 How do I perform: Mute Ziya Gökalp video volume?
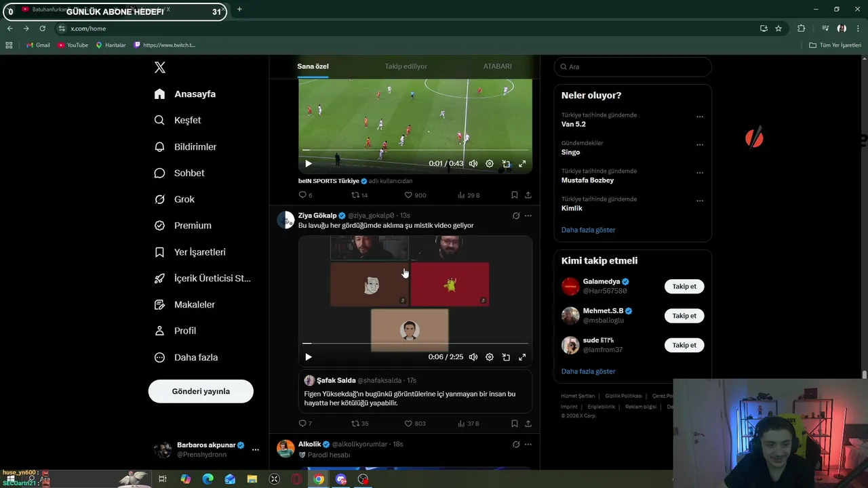coord(473,357)
